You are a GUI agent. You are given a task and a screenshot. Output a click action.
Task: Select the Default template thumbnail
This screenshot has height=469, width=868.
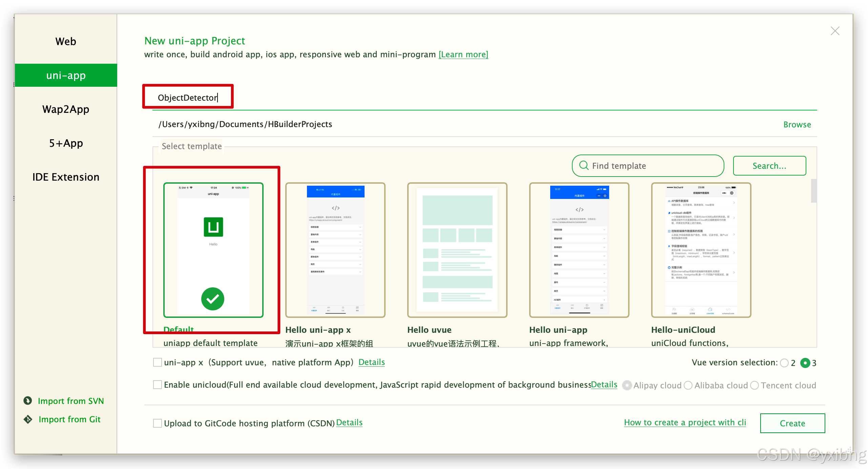(x=213, y=250)
